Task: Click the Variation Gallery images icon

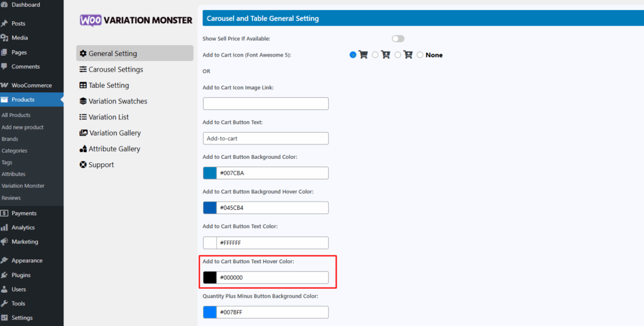Action: [x=84, y=133]
